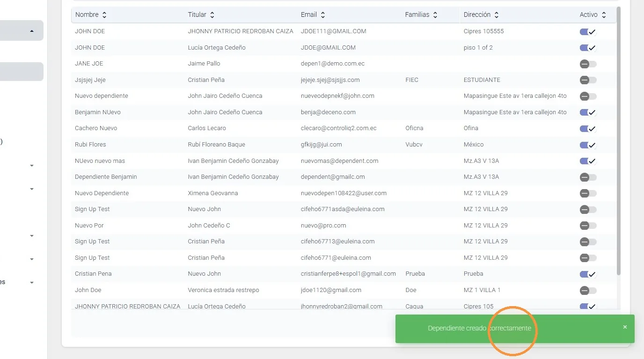
Task: Click titular JHONNY PATRICIO REDROBAN CAIZA in first row
Action: pyautogui.click(x=241, y=31)
